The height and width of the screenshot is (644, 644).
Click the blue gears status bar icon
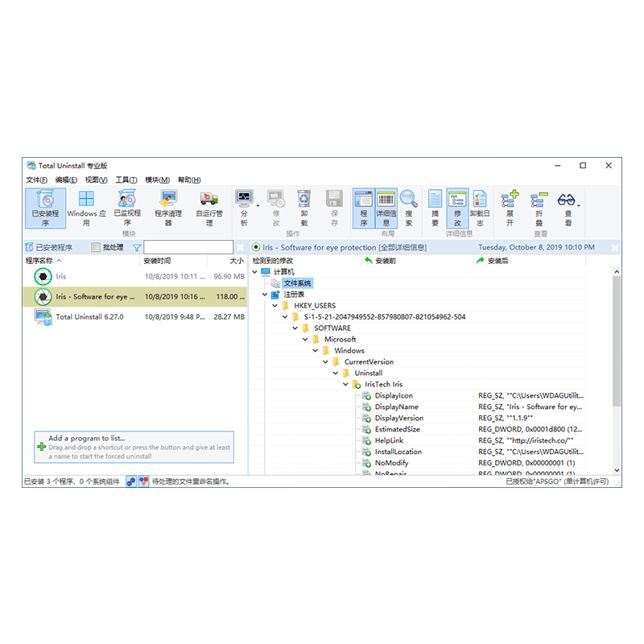[131, 481]
